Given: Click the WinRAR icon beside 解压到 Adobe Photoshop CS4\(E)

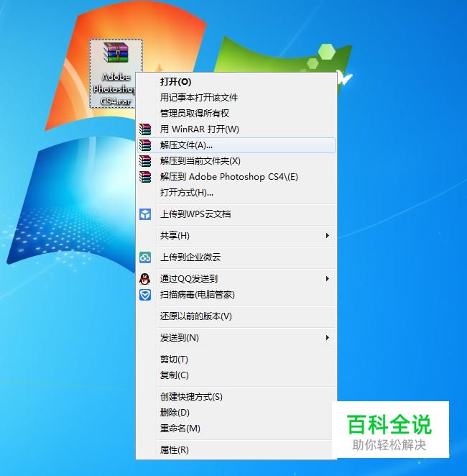Looking at the screenshot, I should (145, 177).
